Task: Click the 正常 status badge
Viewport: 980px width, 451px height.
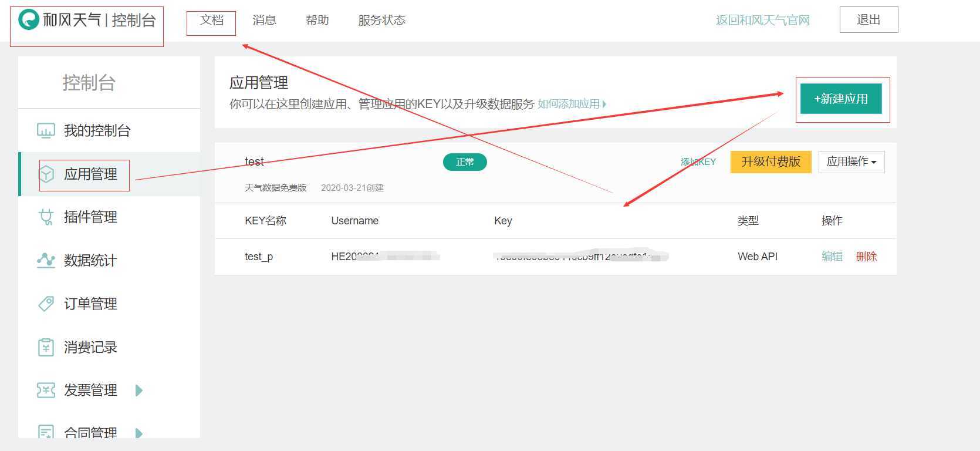Action: [465, 162]
